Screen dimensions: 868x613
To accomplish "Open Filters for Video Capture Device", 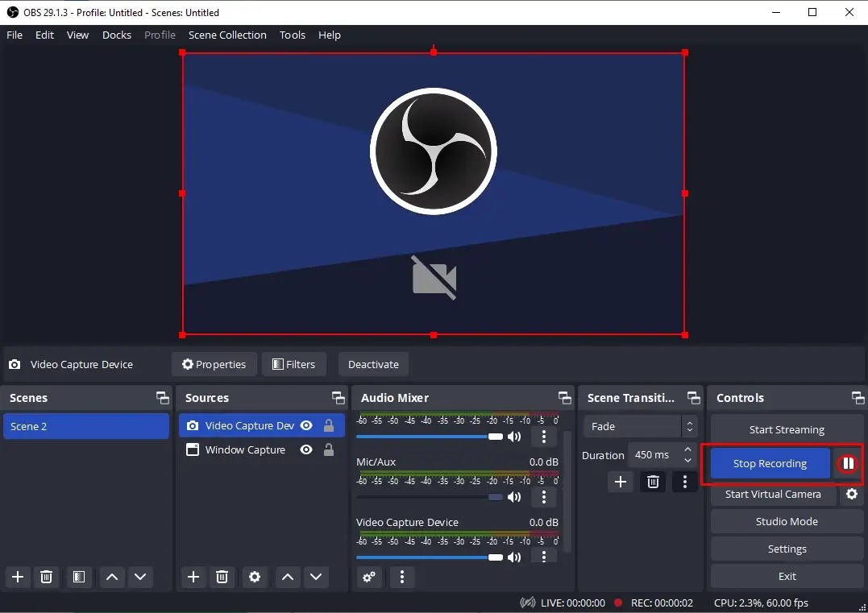I will tap(294, 364).
